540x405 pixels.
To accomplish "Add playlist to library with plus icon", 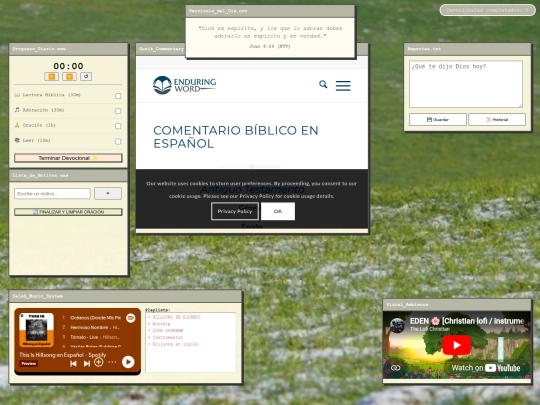I will pyautogui.click(x=99, y=362).
